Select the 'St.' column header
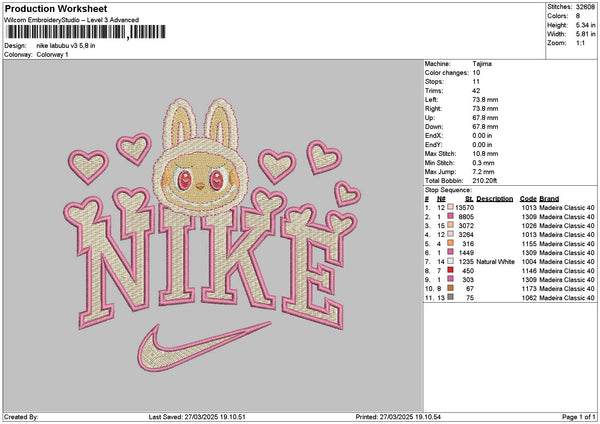The width and height of the screenshot is (600, 424). click(469, 199)
